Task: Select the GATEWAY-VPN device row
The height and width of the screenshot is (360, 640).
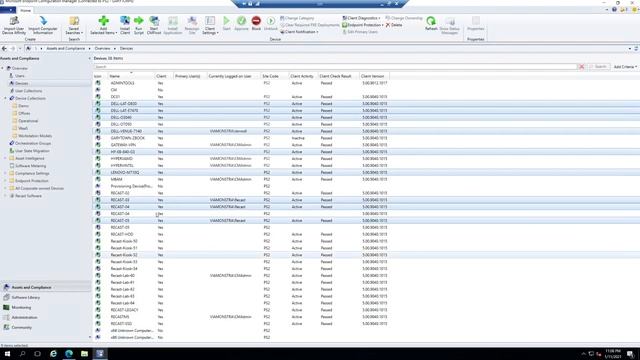Action: [x=241, y=145]
